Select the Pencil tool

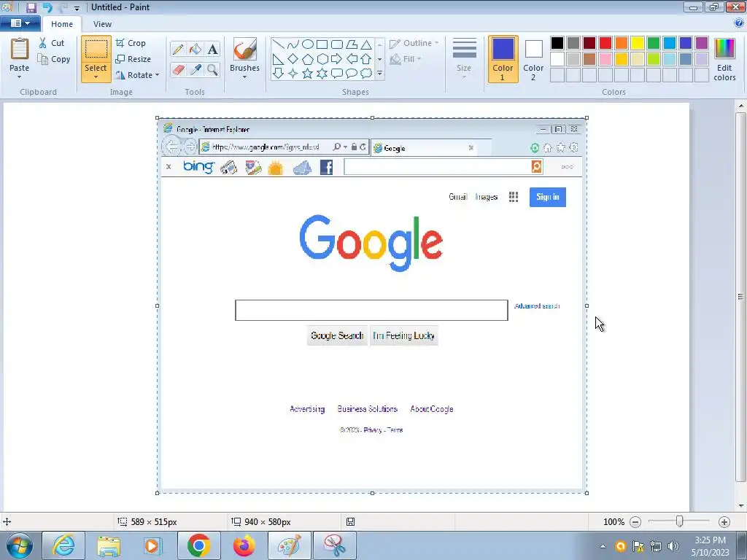[178, 49]
